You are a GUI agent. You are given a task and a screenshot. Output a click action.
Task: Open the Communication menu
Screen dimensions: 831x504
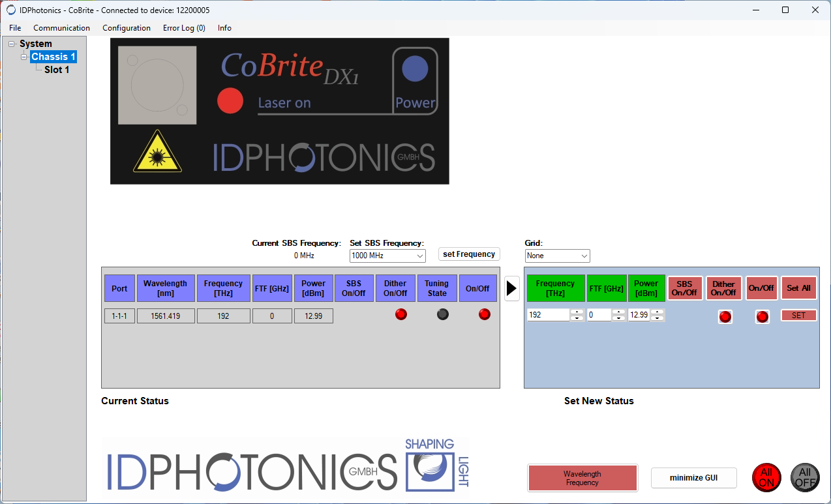pos(61,28)
